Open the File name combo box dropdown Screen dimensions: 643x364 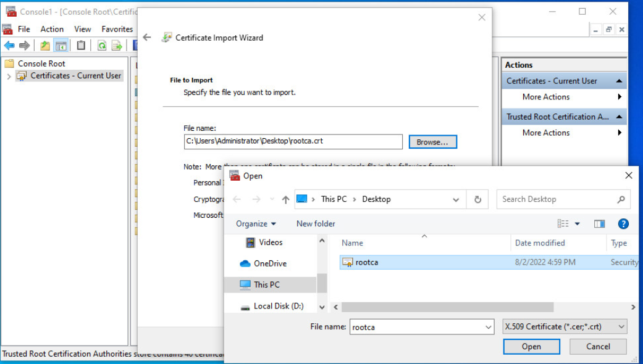click(488, 327)
